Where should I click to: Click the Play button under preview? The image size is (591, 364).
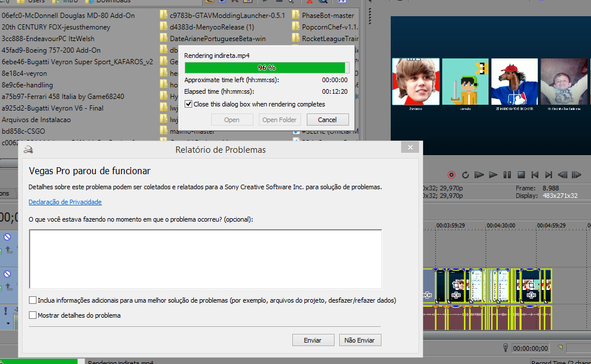493,175
